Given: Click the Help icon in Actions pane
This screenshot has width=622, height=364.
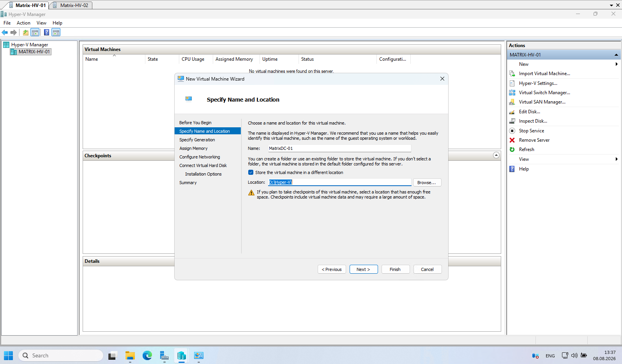Looking at the screenshot, I should tap(512, 169).
